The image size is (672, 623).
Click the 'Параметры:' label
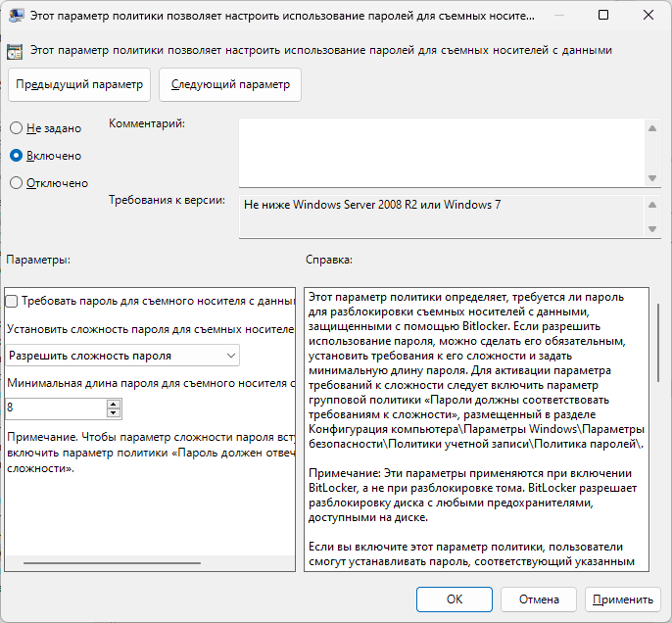tap(38, 260)
